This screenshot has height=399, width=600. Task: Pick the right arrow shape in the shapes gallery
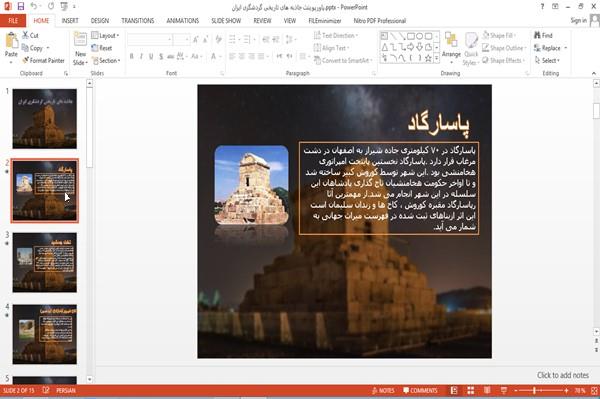411,47
